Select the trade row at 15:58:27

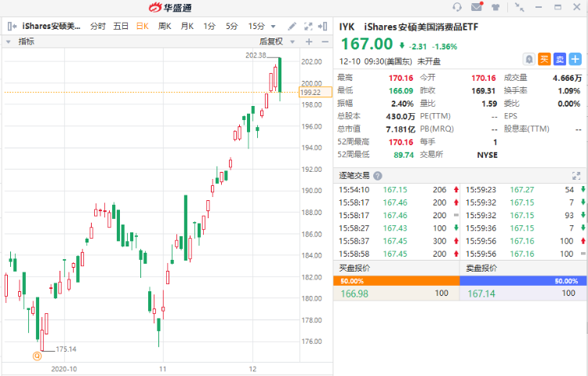[397, 228]
